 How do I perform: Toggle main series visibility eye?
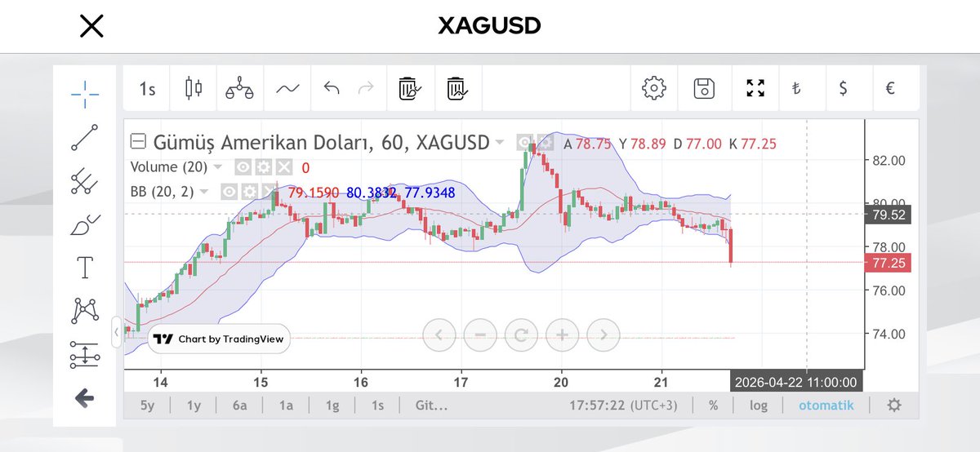[x=526, y=143]
